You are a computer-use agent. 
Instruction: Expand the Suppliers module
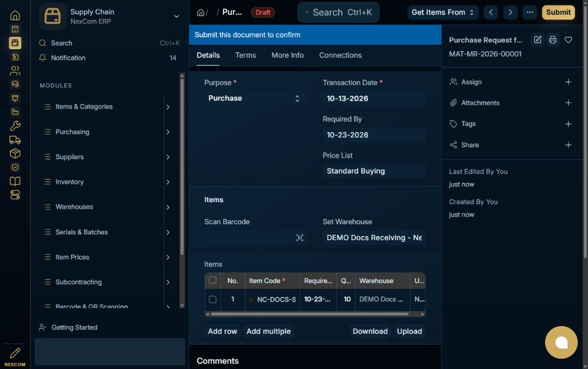pyautogui.click(x=168, y=157)
